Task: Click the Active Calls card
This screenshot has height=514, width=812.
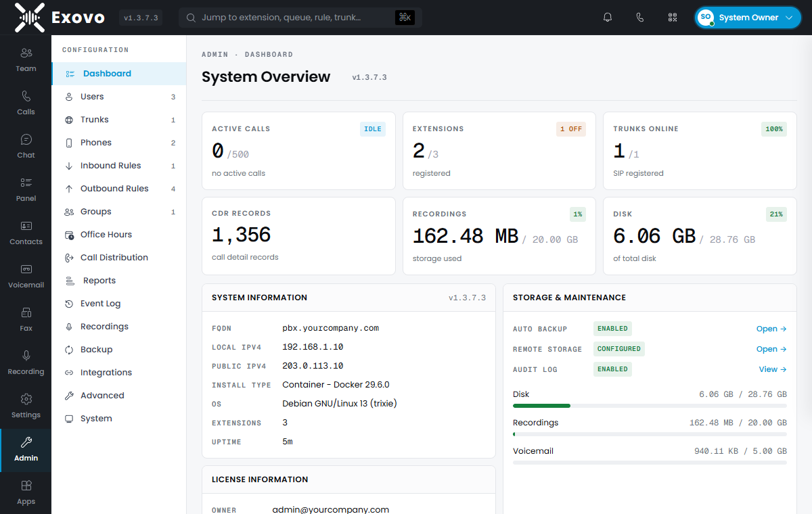Action: [x=298, y=151]
